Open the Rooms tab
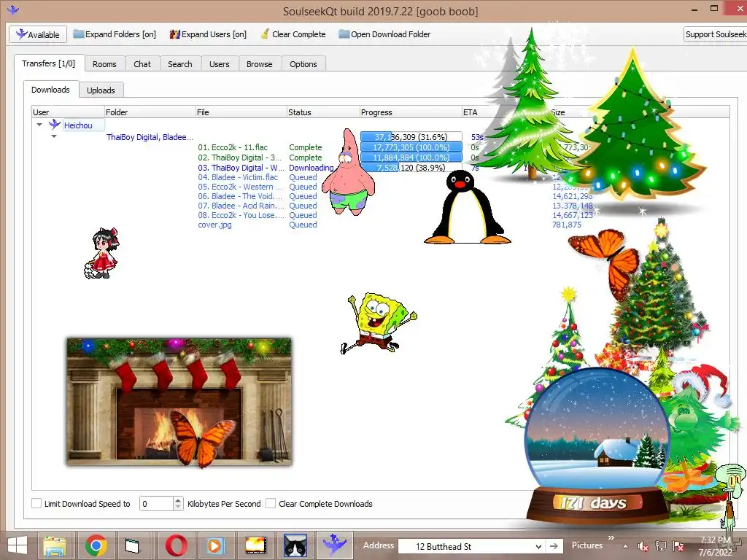 (105, 64)
